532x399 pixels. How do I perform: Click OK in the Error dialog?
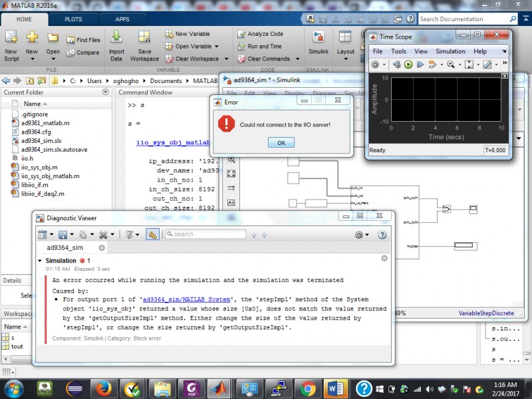pos(281,143)
